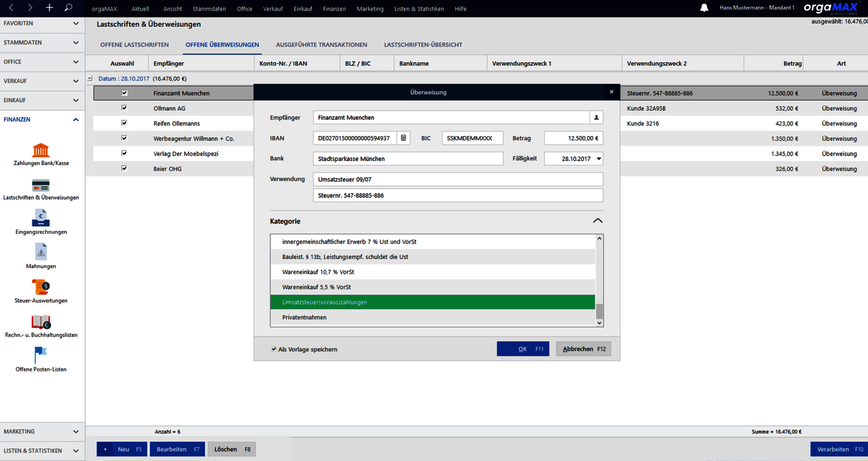Expand the Stammdaten sidebar section
The image size is (868, 461).
click(x=42, y=42)
